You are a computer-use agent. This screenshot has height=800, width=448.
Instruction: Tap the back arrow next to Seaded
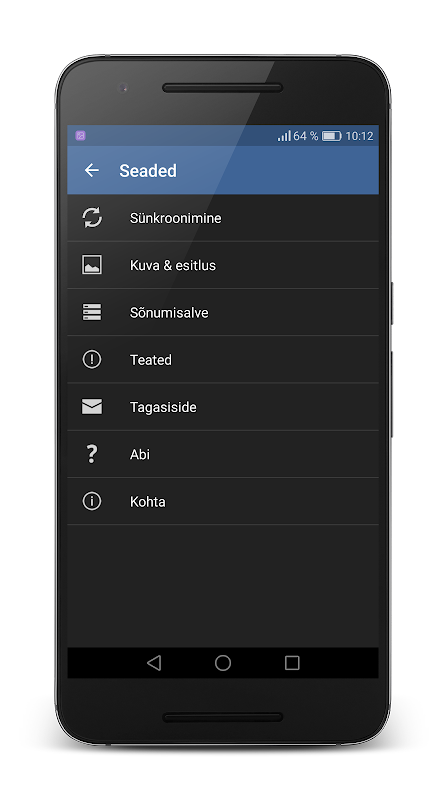point(92,170)
